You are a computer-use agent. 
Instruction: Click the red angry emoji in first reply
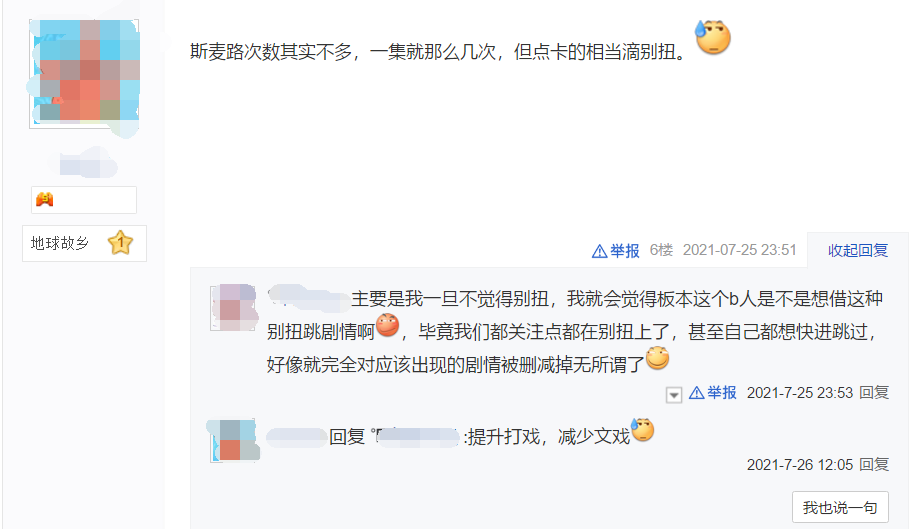point(387,325)
